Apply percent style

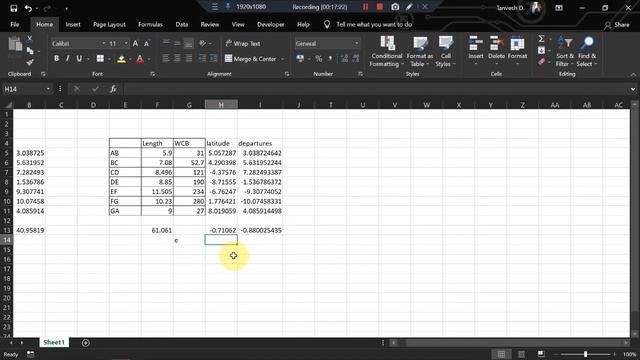(318, 59)
